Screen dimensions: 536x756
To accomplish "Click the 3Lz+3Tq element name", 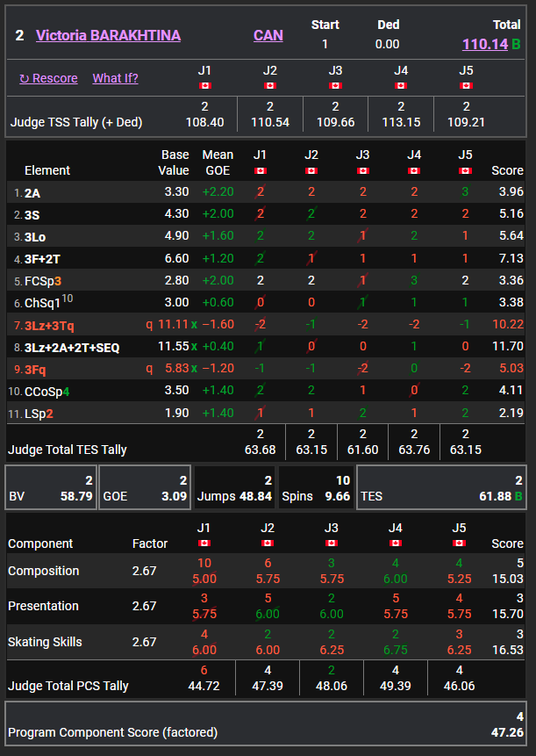I will tap(49, 326).
